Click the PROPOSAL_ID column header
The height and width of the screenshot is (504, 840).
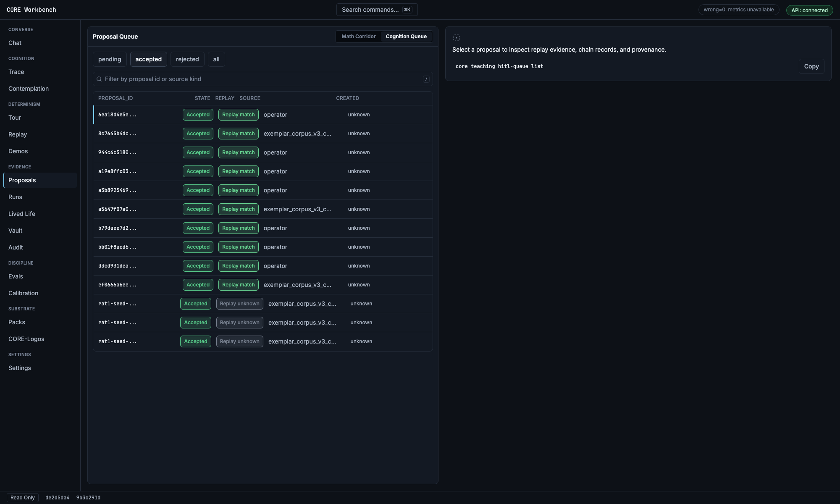pos(115,98)
